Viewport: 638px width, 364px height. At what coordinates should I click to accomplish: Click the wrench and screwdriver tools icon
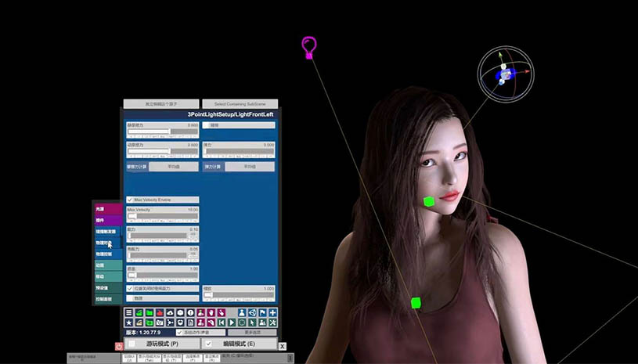point(272,323)
